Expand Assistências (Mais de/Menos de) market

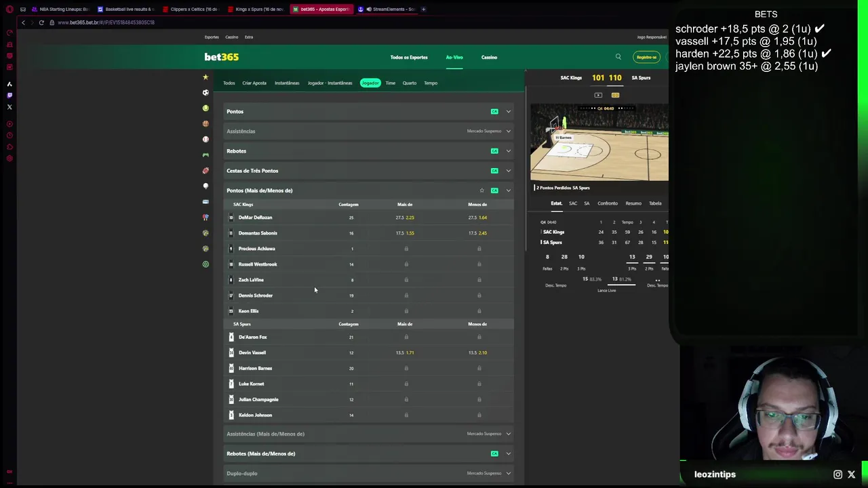(x=369, y=434)
